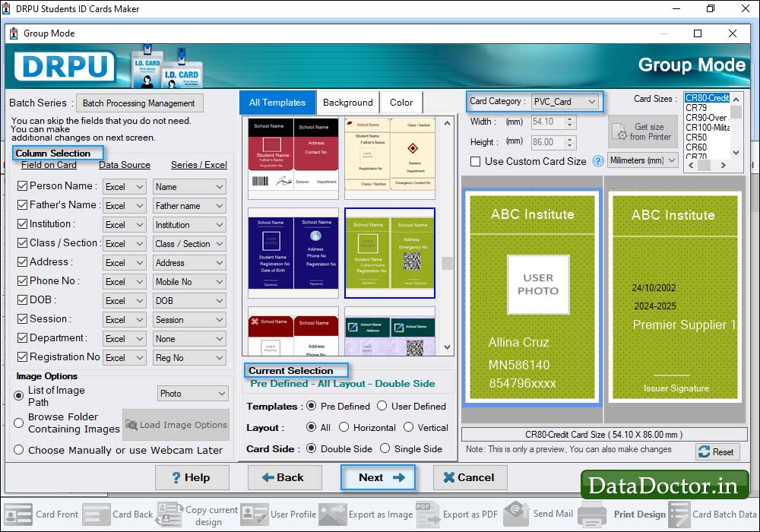Image resolution: width=760 pixels, height=532 pixels.
Task: Click Send Mail icon
Action: [517, 514]
